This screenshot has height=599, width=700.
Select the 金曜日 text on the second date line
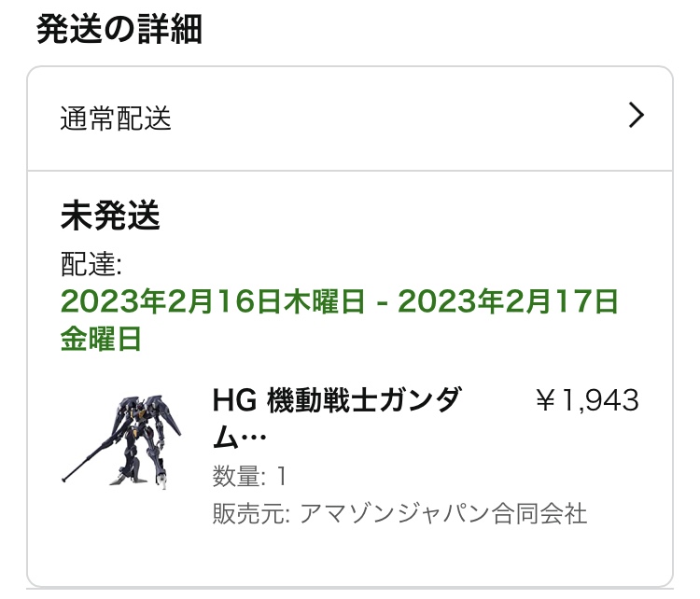(101, 339)
